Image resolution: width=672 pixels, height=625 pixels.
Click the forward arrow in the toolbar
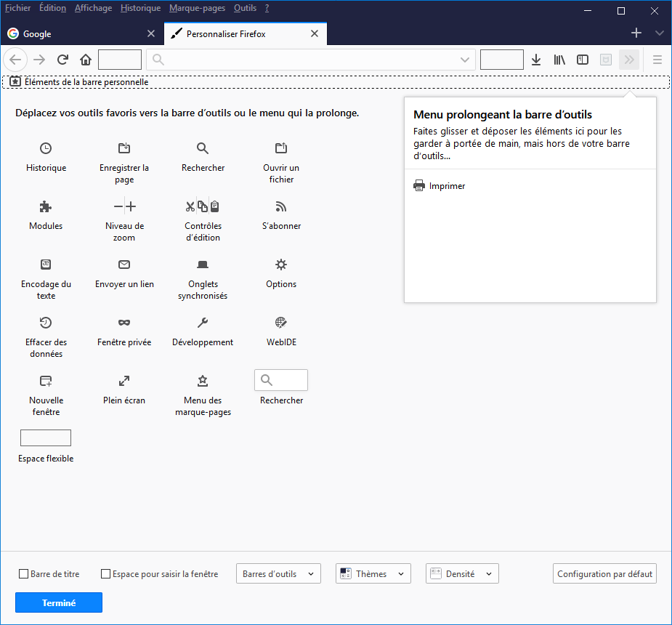tap(39, 60)
